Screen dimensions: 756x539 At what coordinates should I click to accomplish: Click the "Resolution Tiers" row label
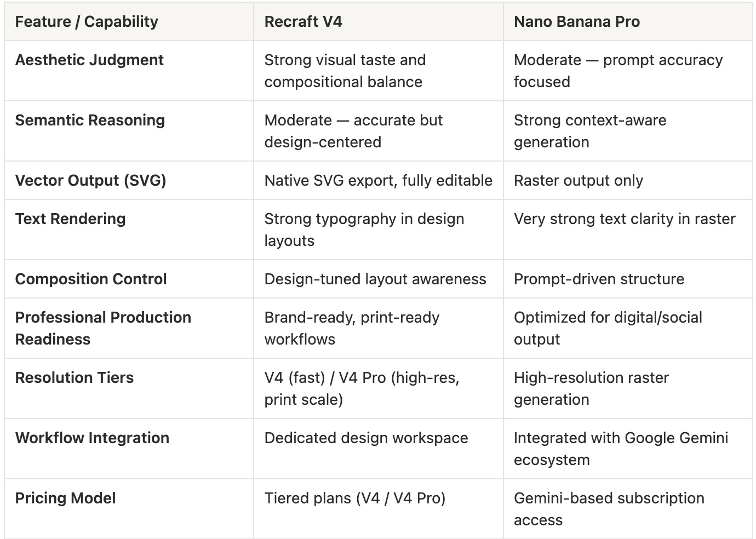pos(75,378)
